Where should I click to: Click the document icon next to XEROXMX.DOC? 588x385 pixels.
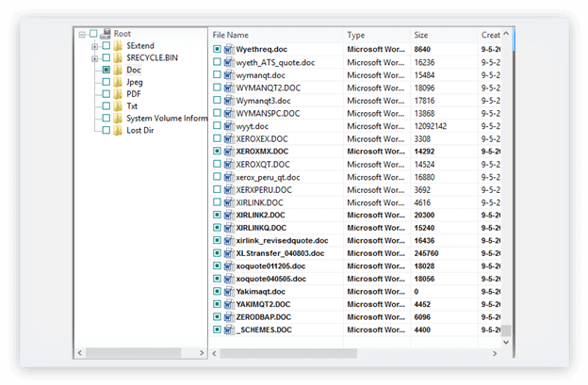click(x=228, y=151)
